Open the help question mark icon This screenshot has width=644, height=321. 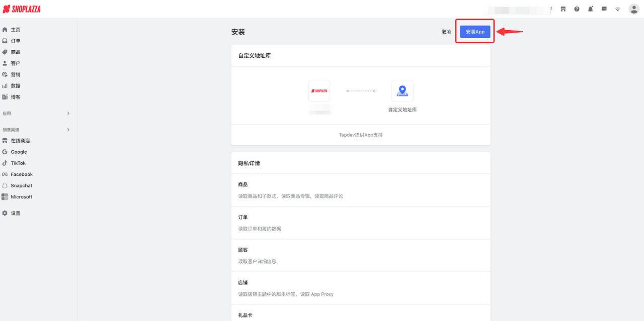click(577, 9)
